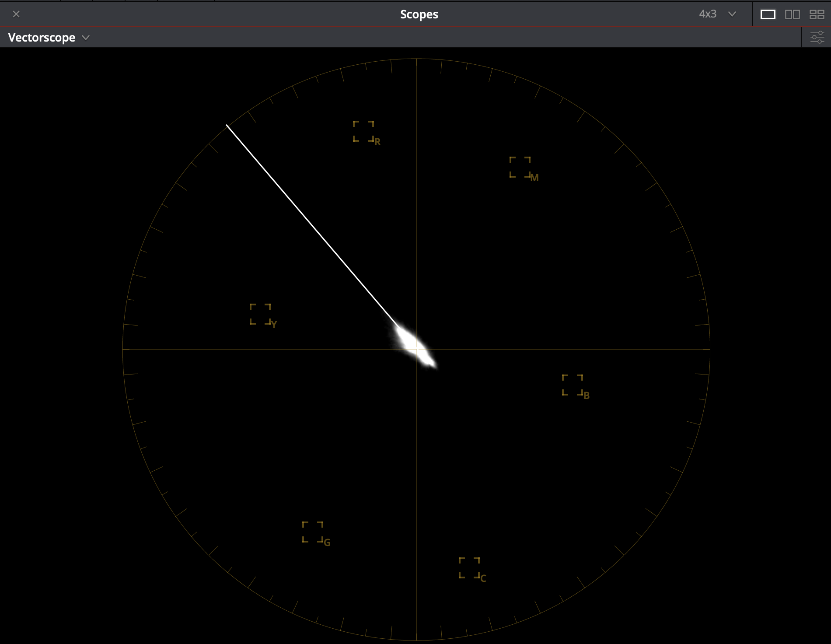Switch to two-up scope layout
Viewport: 831px width, 644px height.
tap(792, 14)
